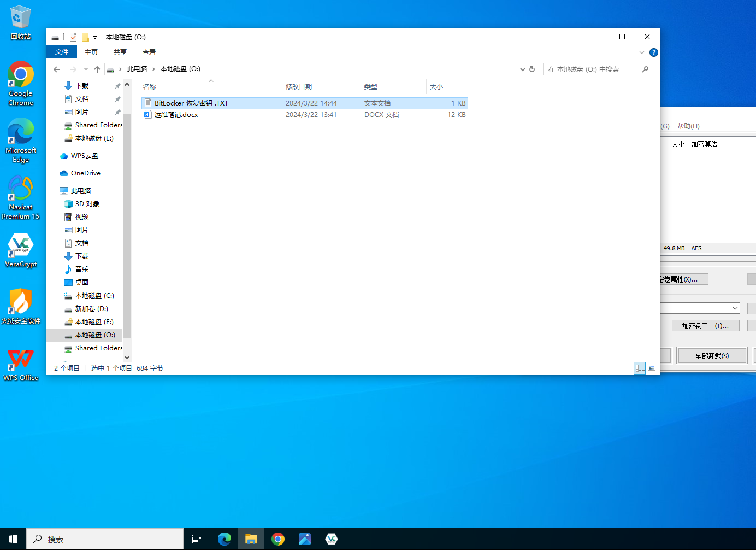Open address bar history dropdown
Image resolution: width=756 pixels, height=550 pixels.
pyautogui.click(x=523, y=69)
